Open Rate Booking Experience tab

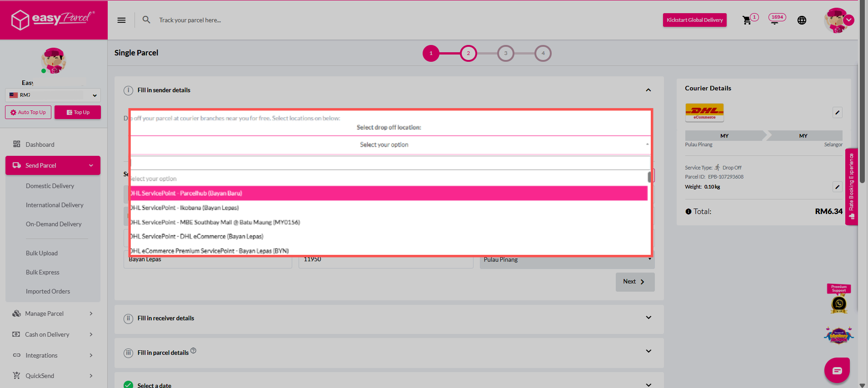[x=852, y=187]
